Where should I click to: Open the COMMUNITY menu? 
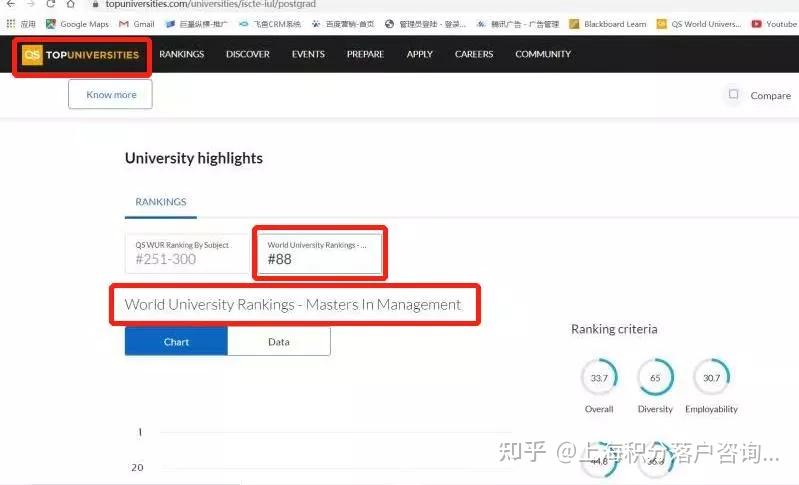pos(543,54)
